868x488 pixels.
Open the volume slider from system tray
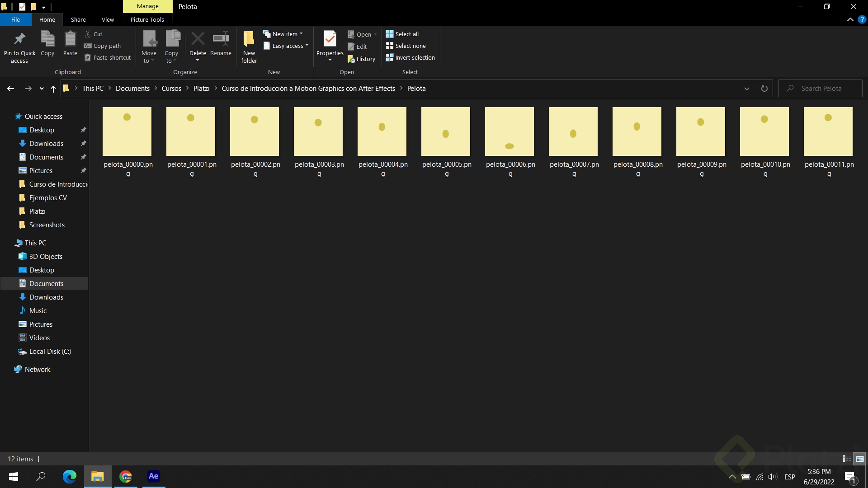(772, 476)
